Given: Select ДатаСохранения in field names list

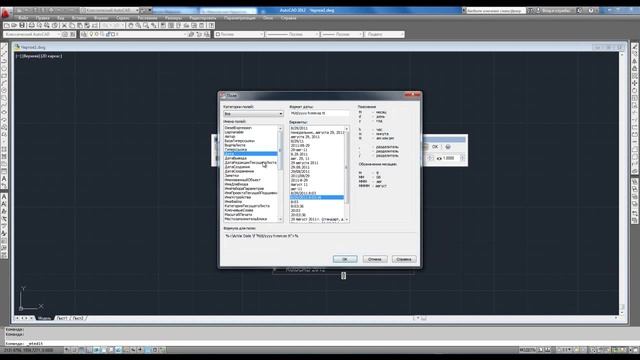Looking at the screenshot, I should click(239, 171).
